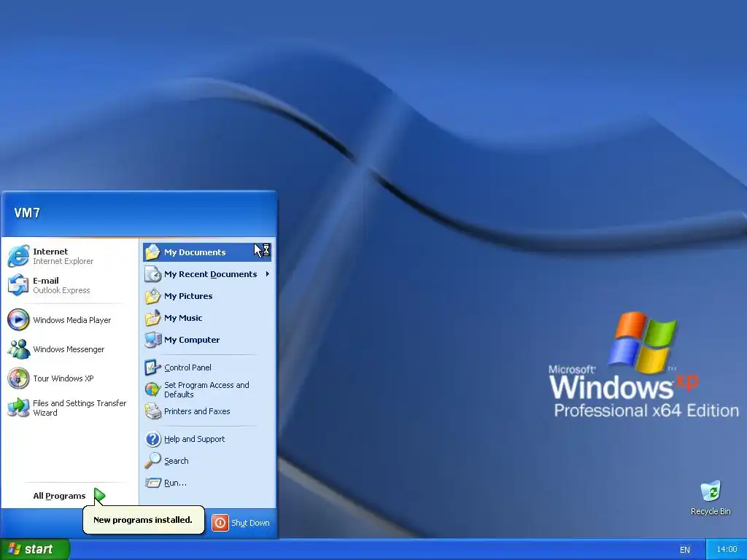The width and height of the screenshot is (747, 560).
Task: Click the Search menu label
Action: click(x=177, y=461)
